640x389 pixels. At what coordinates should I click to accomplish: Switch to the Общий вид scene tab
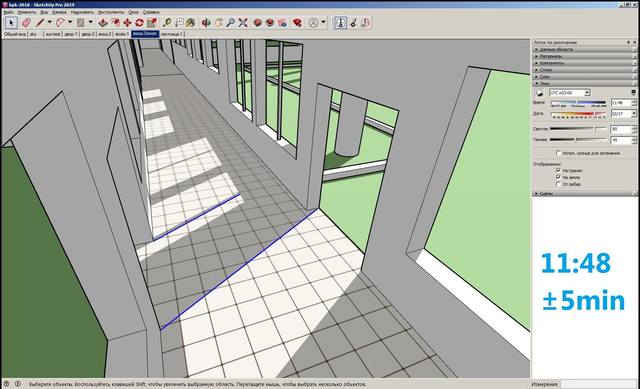[15, 34]
